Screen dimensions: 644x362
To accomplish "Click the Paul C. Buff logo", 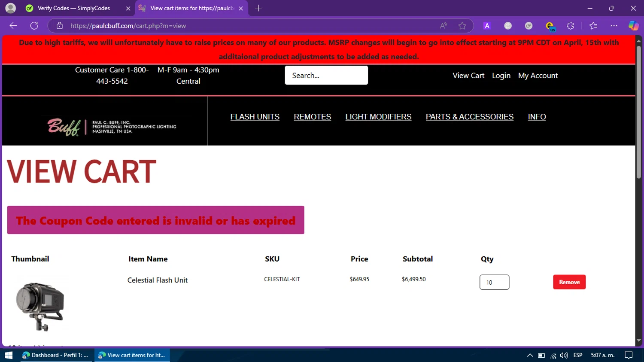I will [x=112, y=127].
